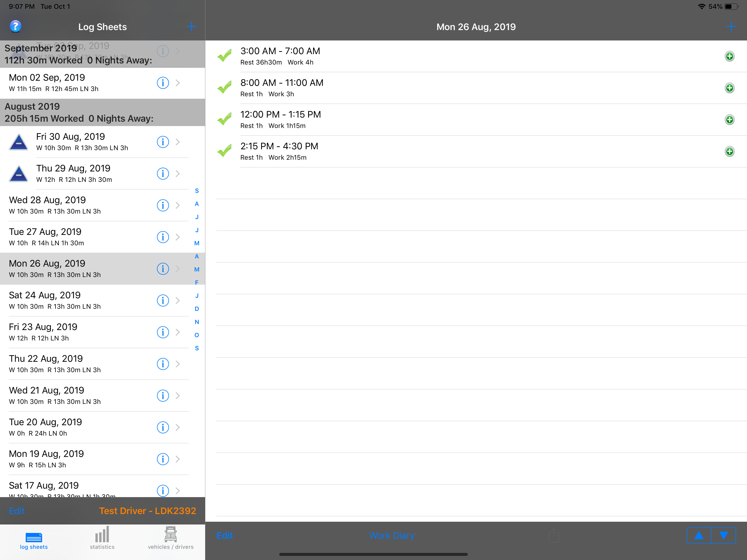Tap Edit in day detail toolbar
747x560 pixels.
pos(224,536)
